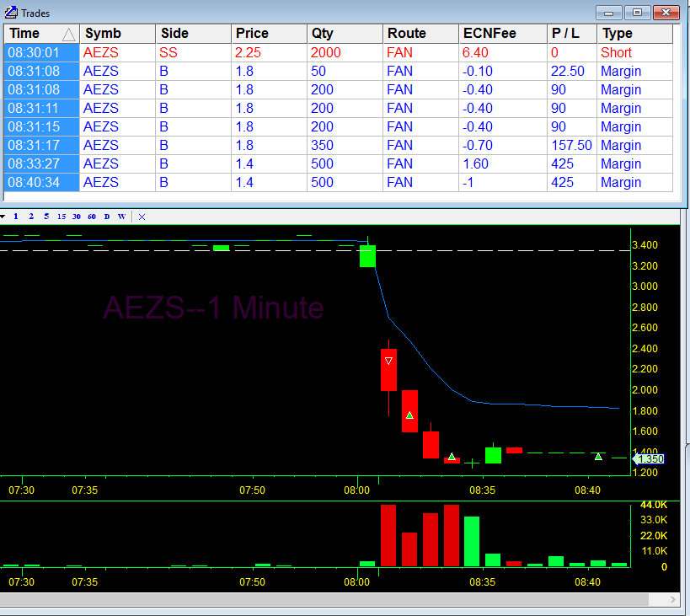
Task: Click the P / L column header
Action: [571, 34]
